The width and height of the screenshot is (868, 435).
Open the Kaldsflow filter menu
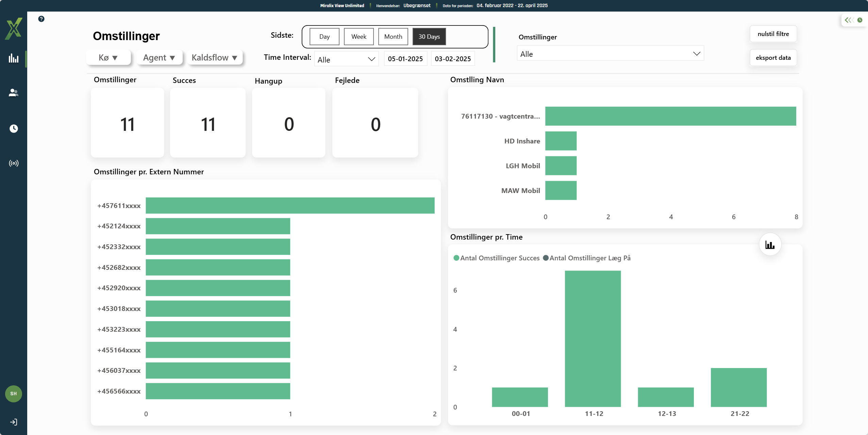pyautogui.click(x=215, y=58)
